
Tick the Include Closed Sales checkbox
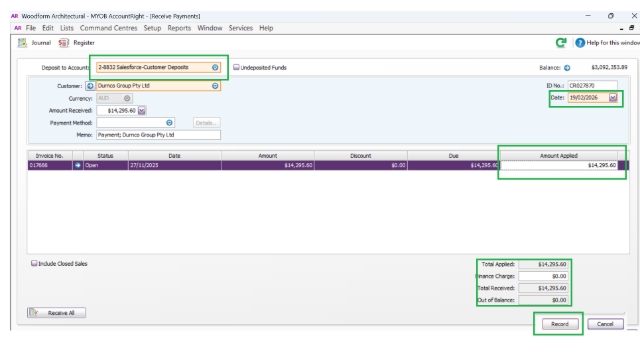coord(34,264)
